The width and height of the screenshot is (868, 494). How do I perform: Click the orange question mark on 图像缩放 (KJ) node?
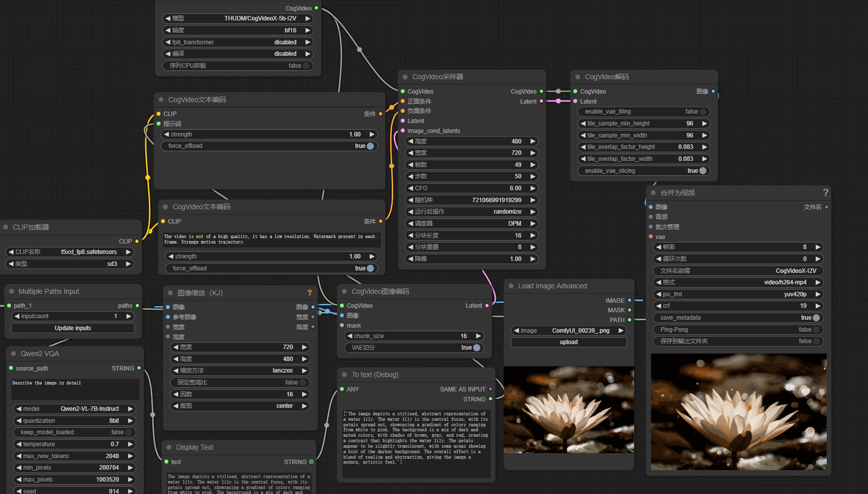[310, 293]
